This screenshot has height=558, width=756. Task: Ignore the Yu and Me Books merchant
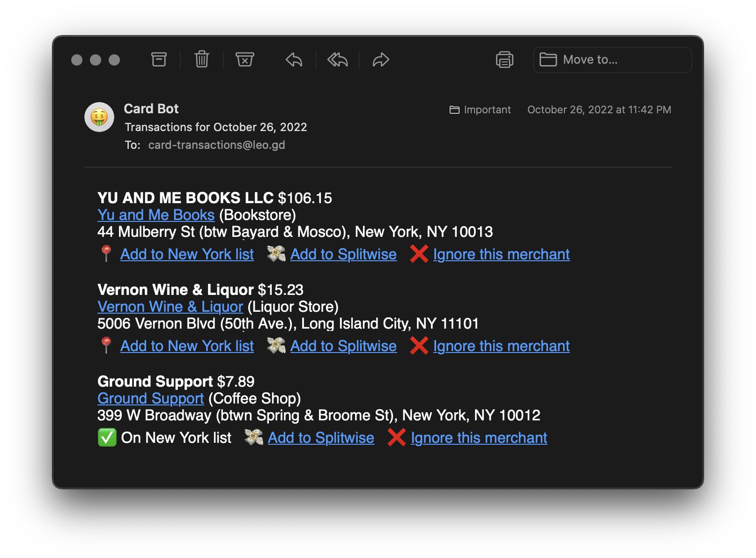[501, 254]
